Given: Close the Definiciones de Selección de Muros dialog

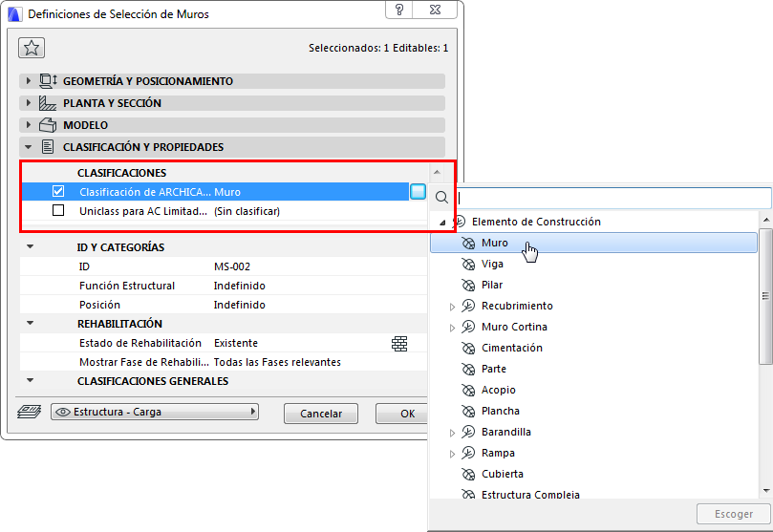Looking at the screenshot, I should [x=435, y=10].
